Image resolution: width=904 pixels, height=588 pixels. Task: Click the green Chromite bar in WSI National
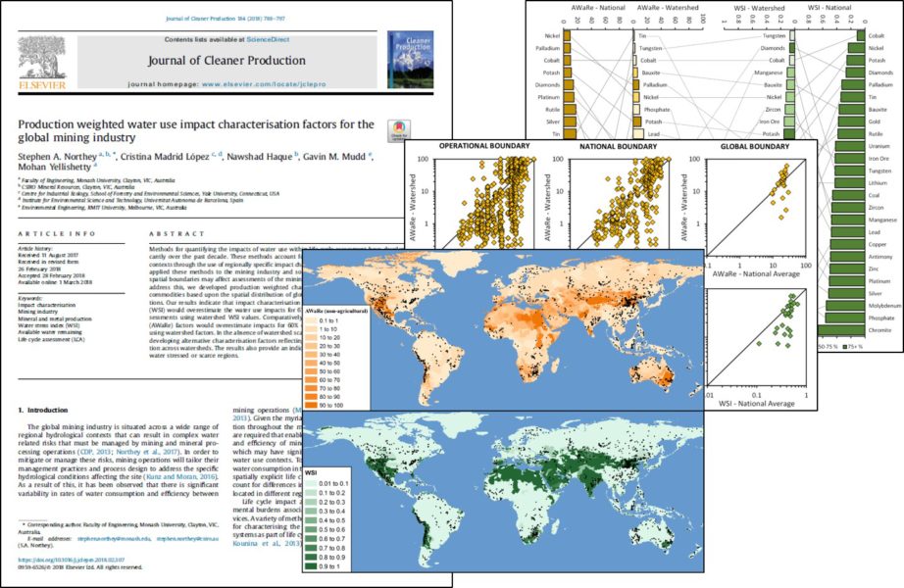841,330
